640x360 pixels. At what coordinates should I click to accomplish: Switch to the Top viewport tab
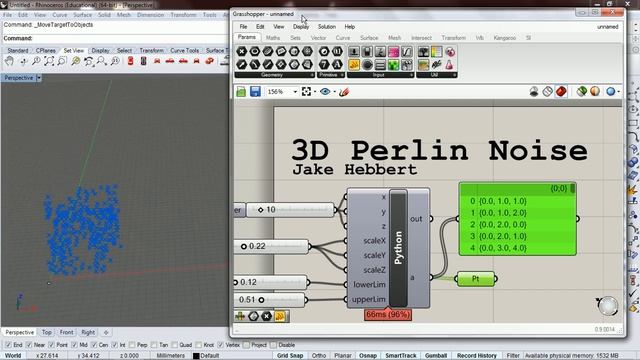(47, 332)
